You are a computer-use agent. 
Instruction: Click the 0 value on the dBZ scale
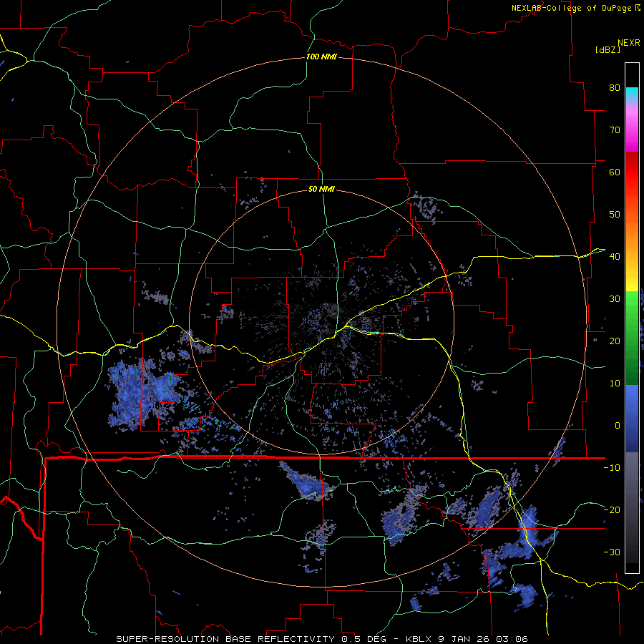[618, 426]
